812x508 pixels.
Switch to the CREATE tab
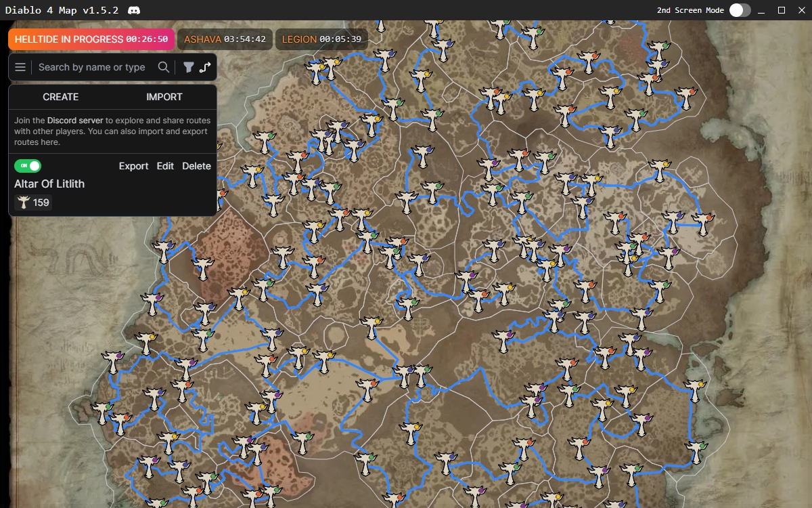(x=61, y=97)
